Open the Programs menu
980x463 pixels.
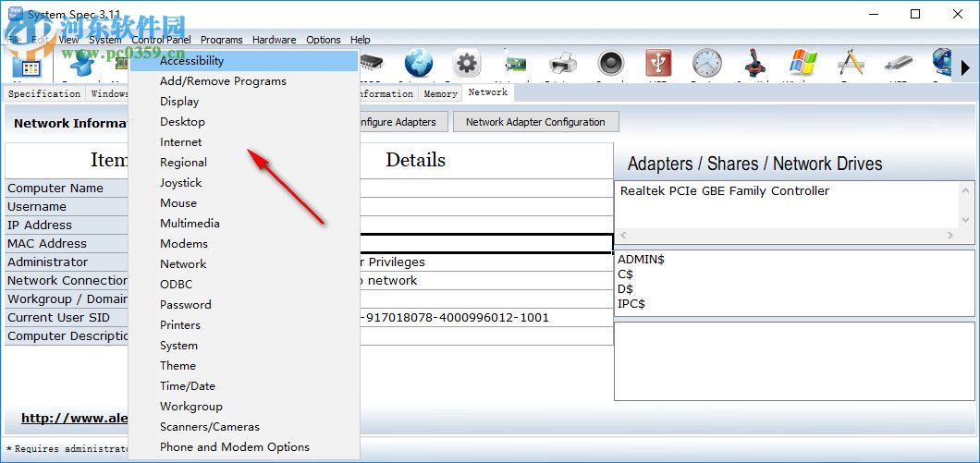(x=221, y=40)
